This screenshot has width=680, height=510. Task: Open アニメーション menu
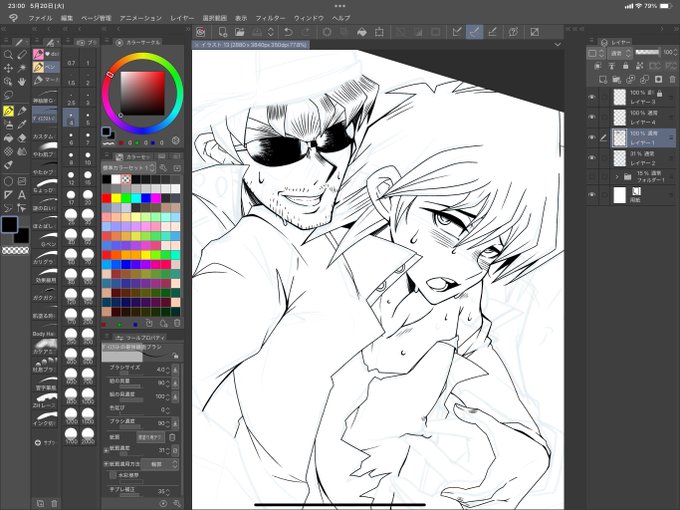(x=141, y=18)
